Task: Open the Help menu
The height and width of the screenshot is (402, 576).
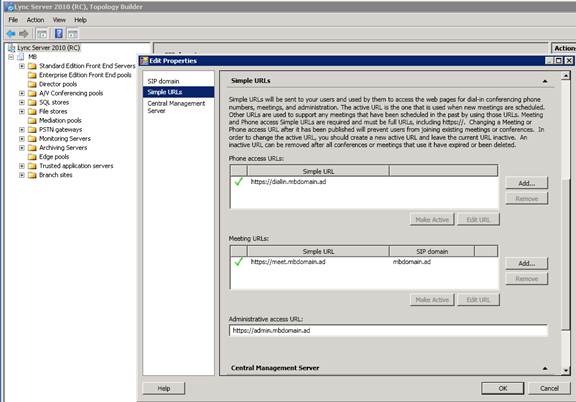Action: pos(80,20)
